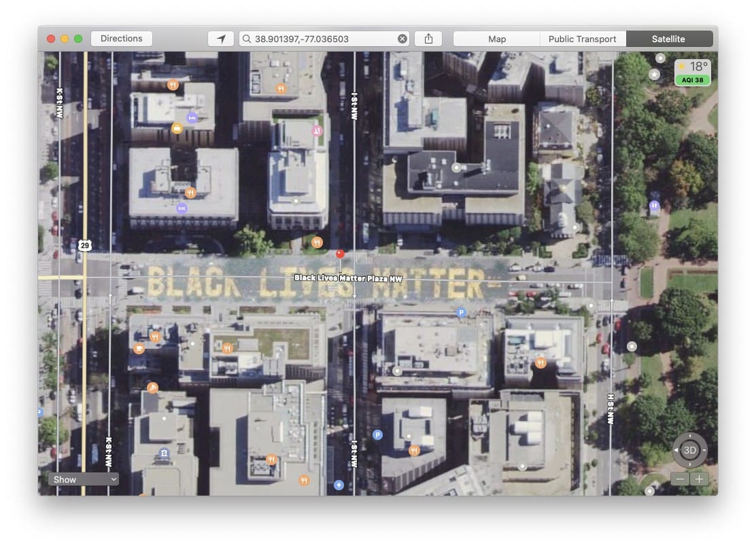Toggle the 3D view compass button
Viewport: 756px width, 546px height.
689,450
